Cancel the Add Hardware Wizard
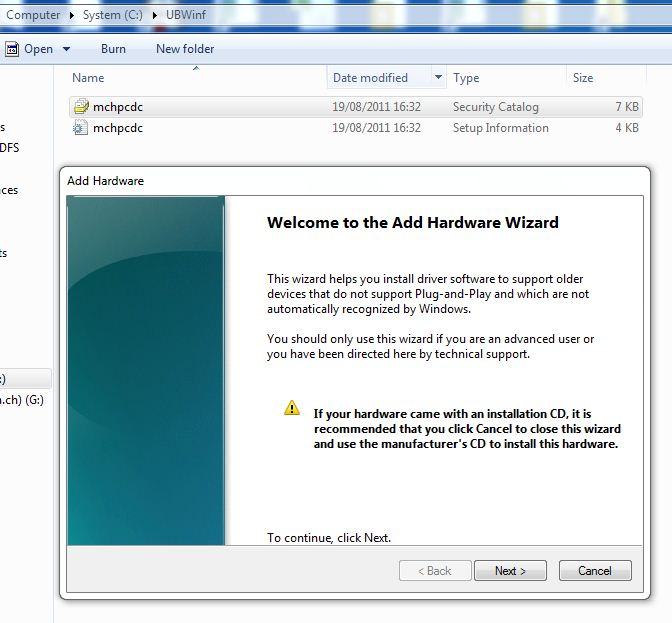This screenshot has width=672, height=623. [x=595, y=571]
